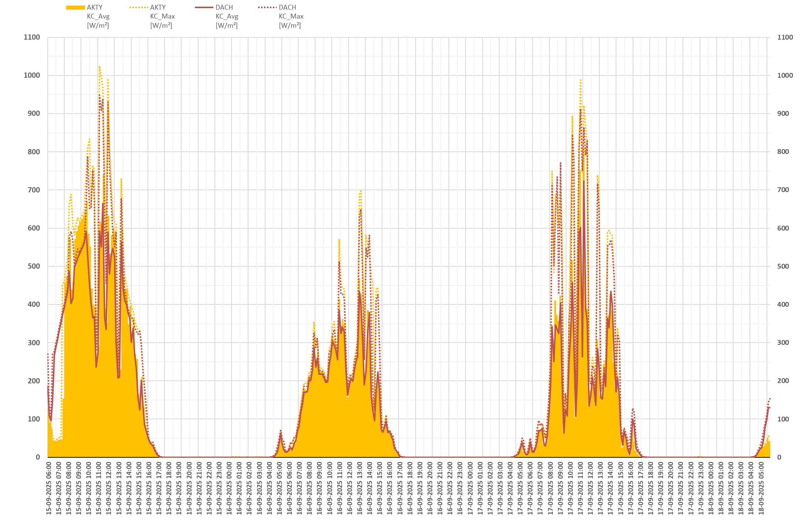Screen dimensions: 812x531
Task: Click the 17-09-2025 08:00 time axis label
Action: (x=550, y=488)
